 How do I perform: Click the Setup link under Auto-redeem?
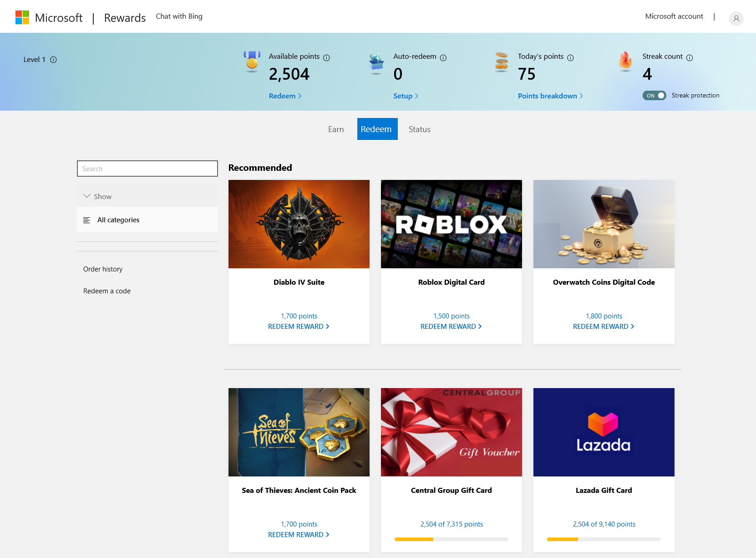pyautogui.click(x=406, y=96)
